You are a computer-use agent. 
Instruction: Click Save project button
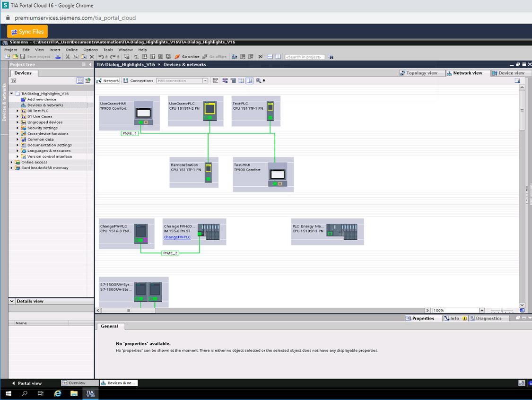click(35, 57)
